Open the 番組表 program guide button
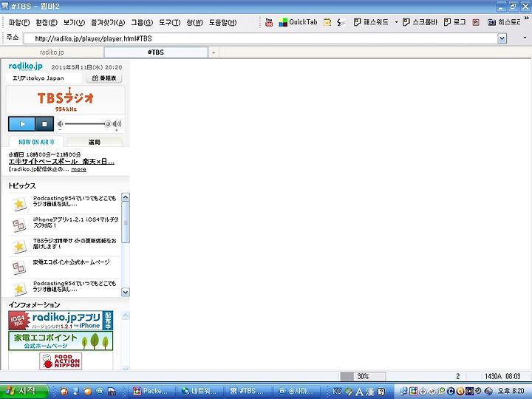Viewport: 532px width, 399px height. pyautogui.click(x=104, y=78)
